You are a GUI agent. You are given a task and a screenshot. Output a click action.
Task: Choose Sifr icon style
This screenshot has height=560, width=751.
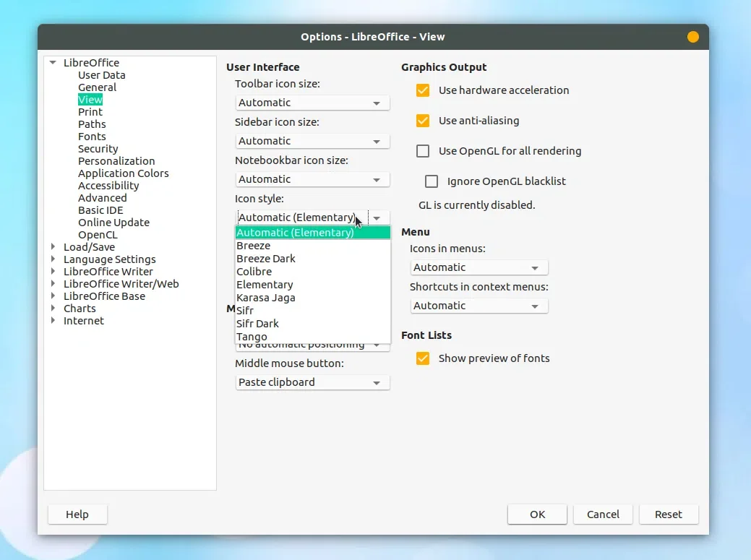313,311
